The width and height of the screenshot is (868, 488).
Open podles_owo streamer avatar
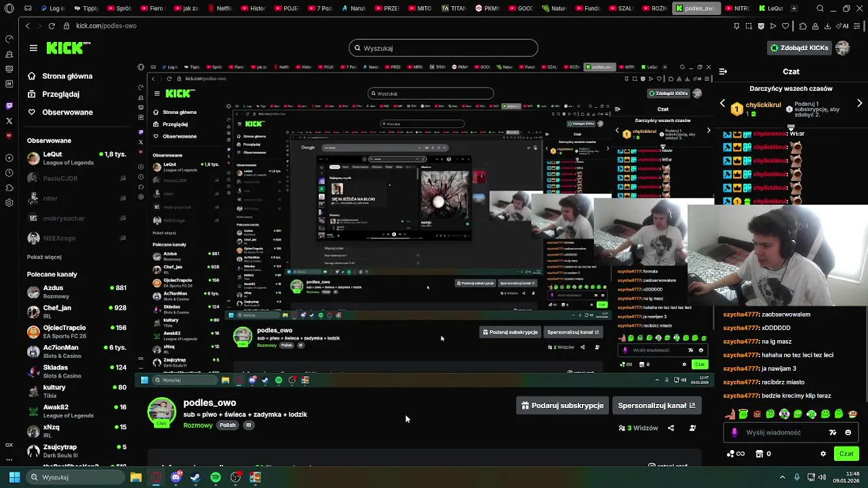(161, 413)
